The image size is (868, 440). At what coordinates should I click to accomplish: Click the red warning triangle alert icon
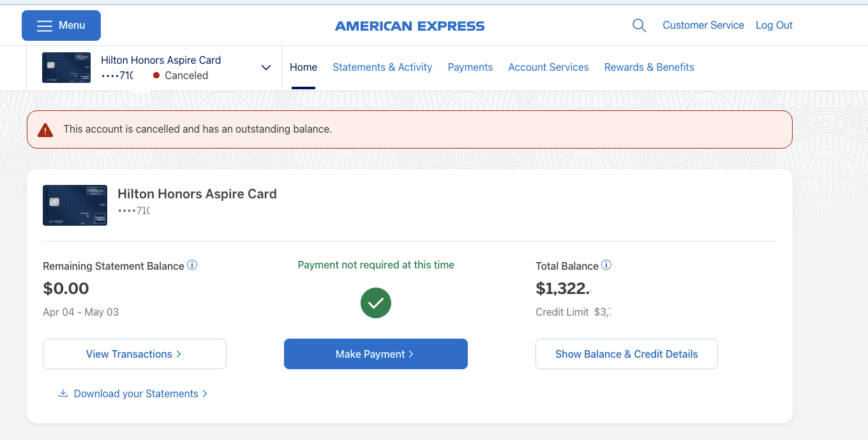pos(45,129)
